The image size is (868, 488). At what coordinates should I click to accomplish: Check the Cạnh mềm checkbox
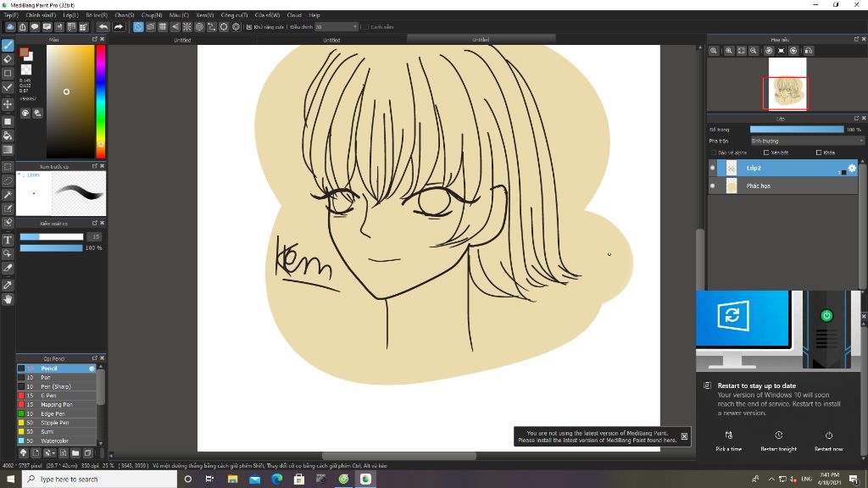click(366, 26)
